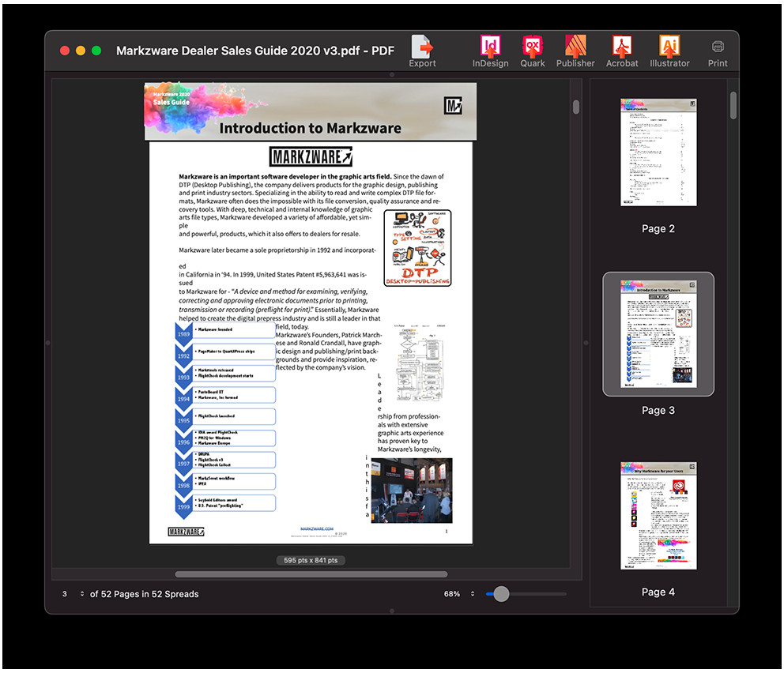This screenshot has height=673, width=784.
Task: Click the trade show photo in the page
Action: (x=412, y=491)
